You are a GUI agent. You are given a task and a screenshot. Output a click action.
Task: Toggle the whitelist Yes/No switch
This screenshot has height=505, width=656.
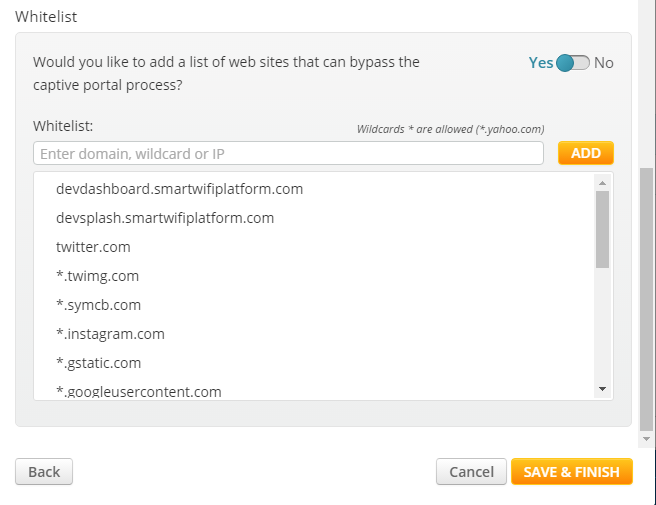tap(573, 63)
